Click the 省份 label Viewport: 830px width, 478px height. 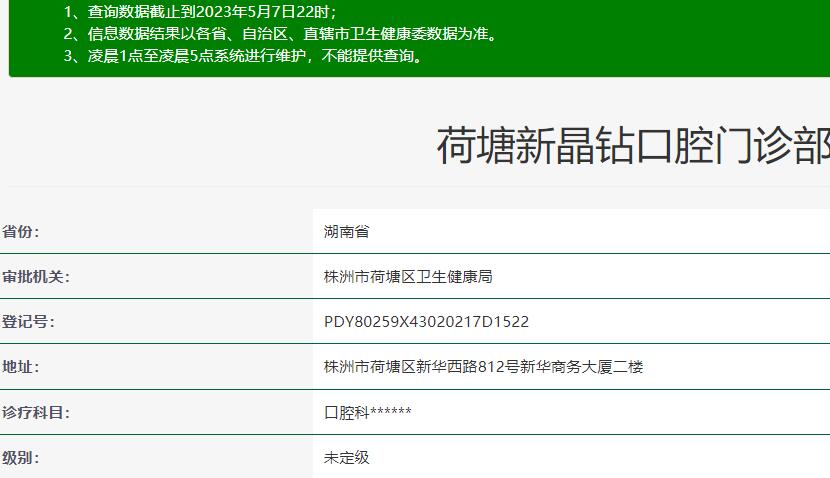tap(21, 232)
